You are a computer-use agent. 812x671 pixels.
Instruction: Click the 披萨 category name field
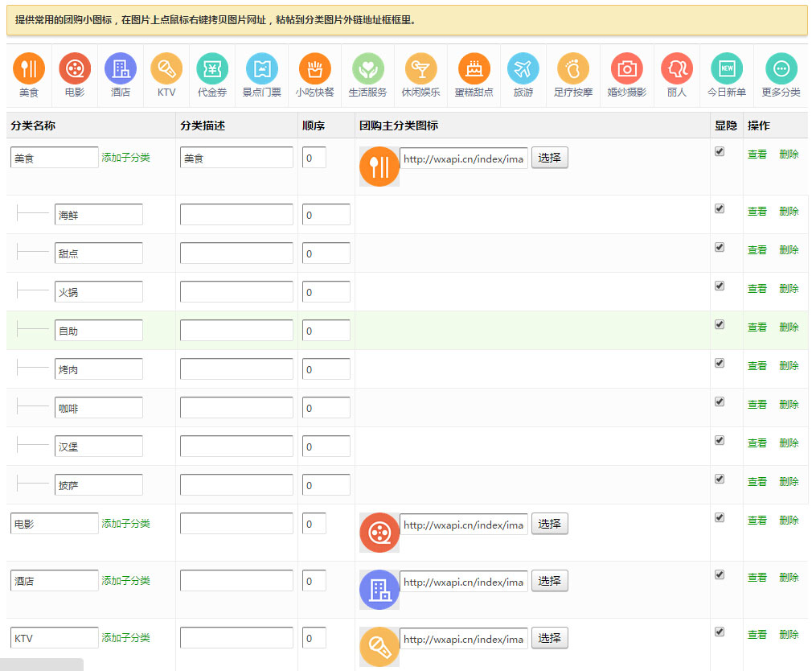(98, 485)
